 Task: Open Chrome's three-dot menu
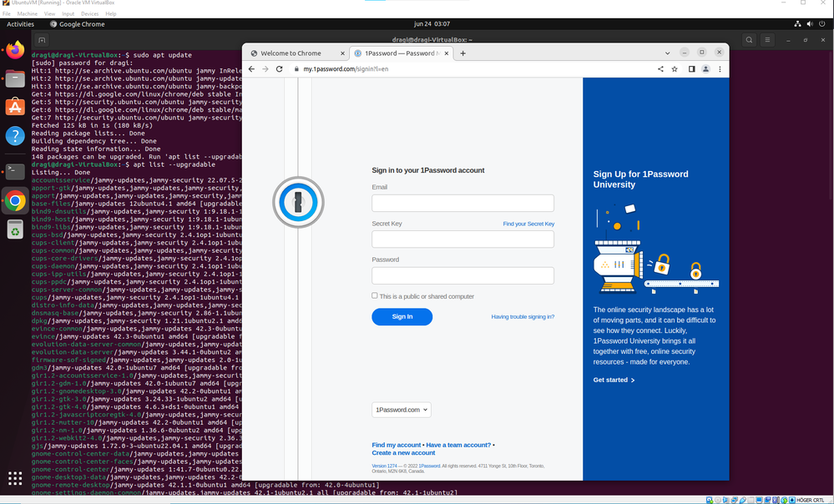[x=720, y=69]
